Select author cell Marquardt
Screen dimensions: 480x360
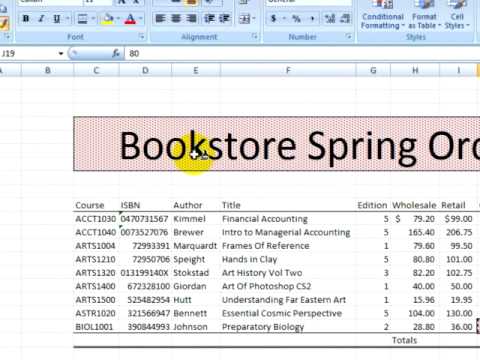(x=196, y=246)
